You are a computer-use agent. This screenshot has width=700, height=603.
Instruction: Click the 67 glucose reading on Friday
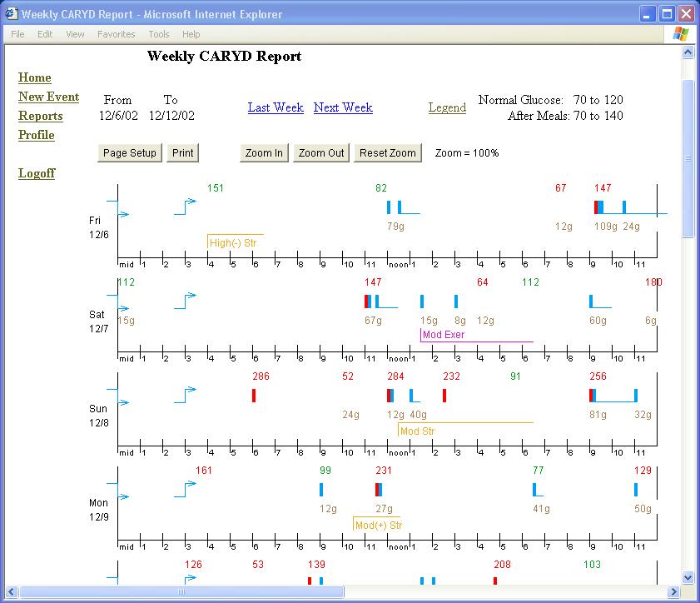tap(561, 188)
